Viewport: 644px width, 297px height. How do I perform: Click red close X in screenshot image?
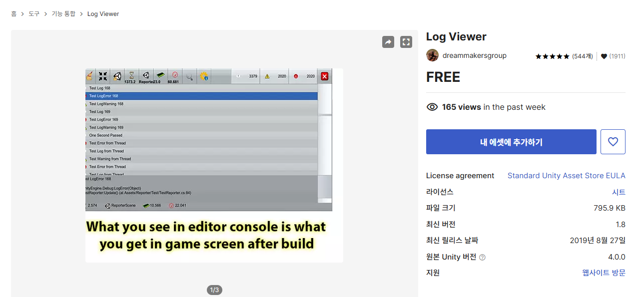click(x=325, y=76)
